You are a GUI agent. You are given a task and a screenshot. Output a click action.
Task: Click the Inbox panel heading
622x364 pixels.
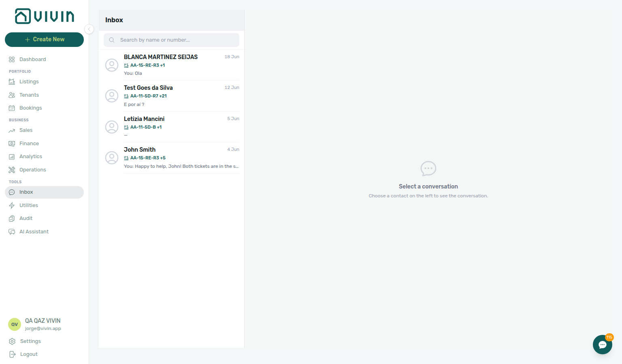pos(114,20)
